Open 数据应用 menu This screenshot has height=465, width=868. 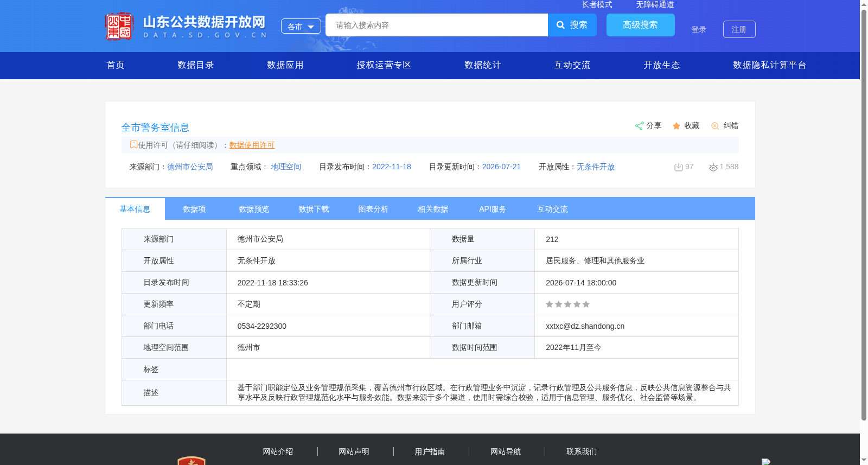tap(285, 65)
